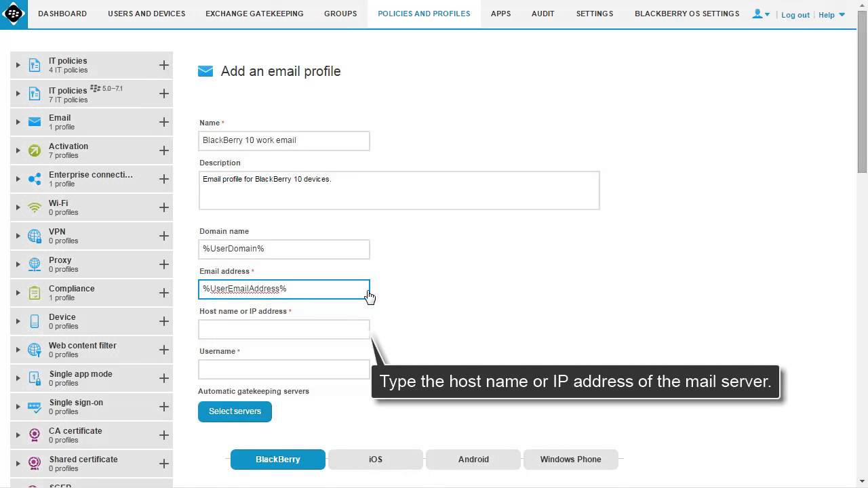Click the Activation profile icon
The width and height of the screenshot is (868, 488).
click(35, 150)
